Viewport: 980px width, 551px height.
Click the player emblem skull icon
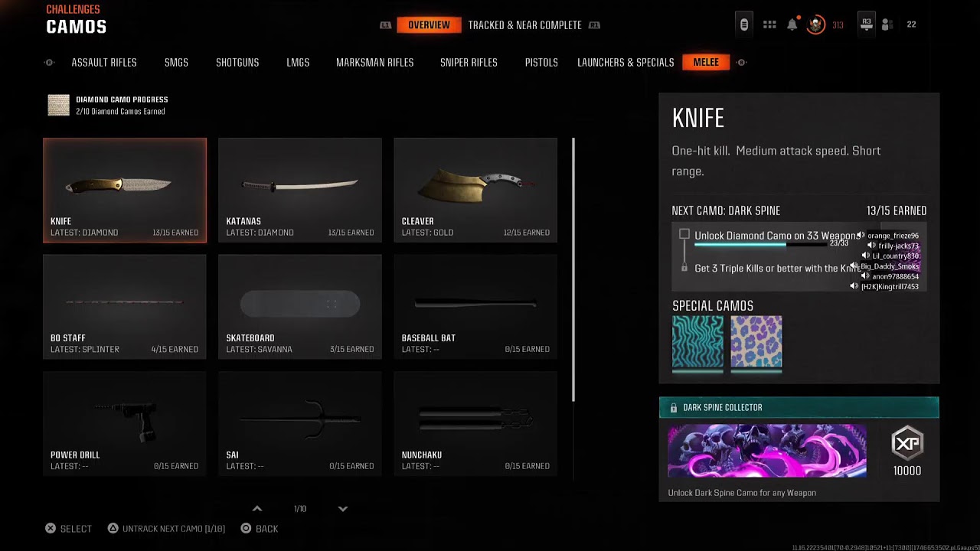816,24
